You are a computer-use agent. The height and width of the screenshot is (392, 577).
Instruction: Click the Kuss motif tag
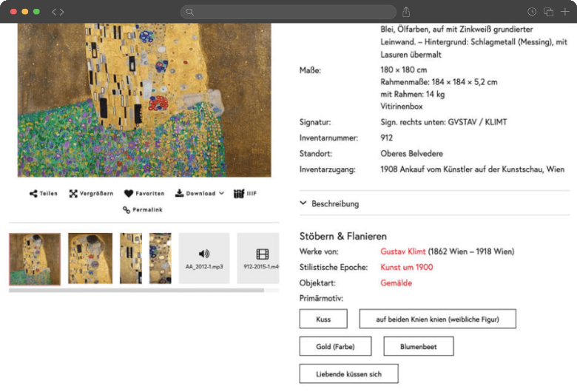coord(323,319)
